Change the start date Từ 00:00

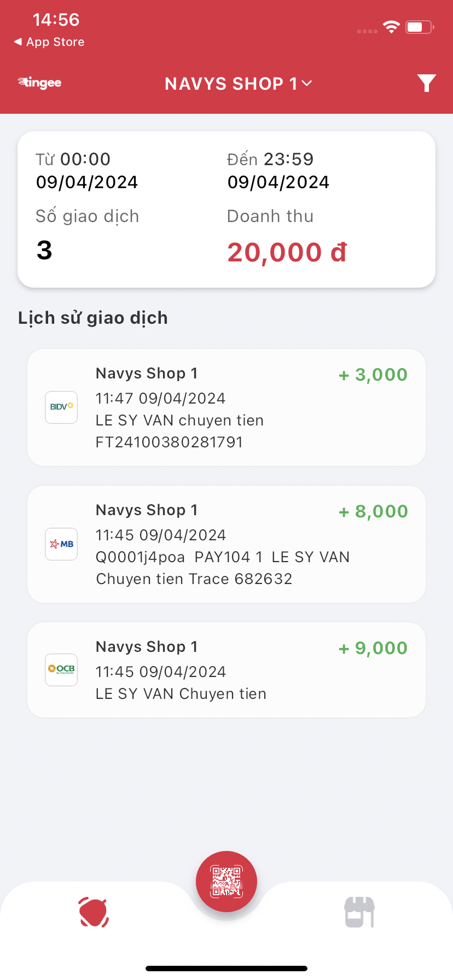pyautogui.click(x=87, y=171)
